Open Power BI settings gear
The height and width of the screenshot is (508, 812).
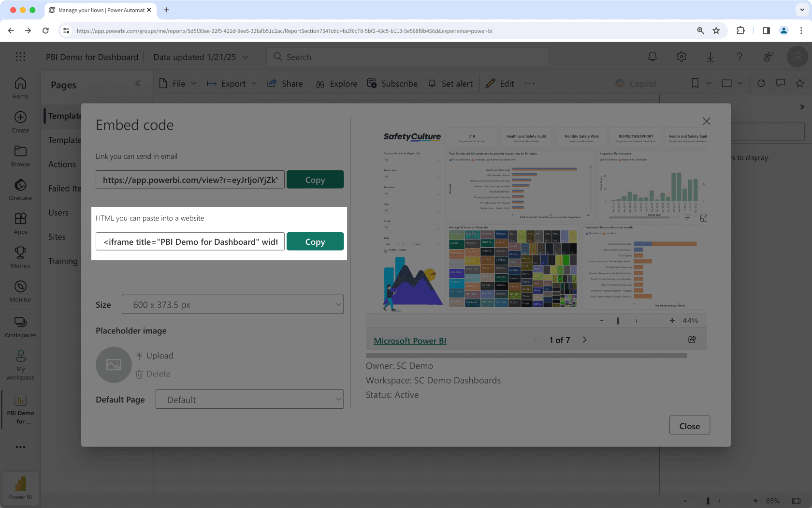click(x=681, y=57)
